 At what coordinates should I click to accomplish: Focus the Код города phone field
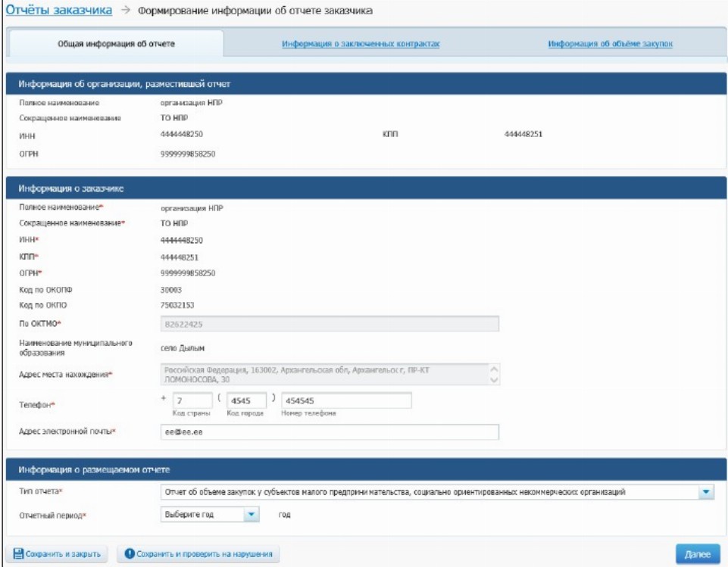tap(245, 400)
